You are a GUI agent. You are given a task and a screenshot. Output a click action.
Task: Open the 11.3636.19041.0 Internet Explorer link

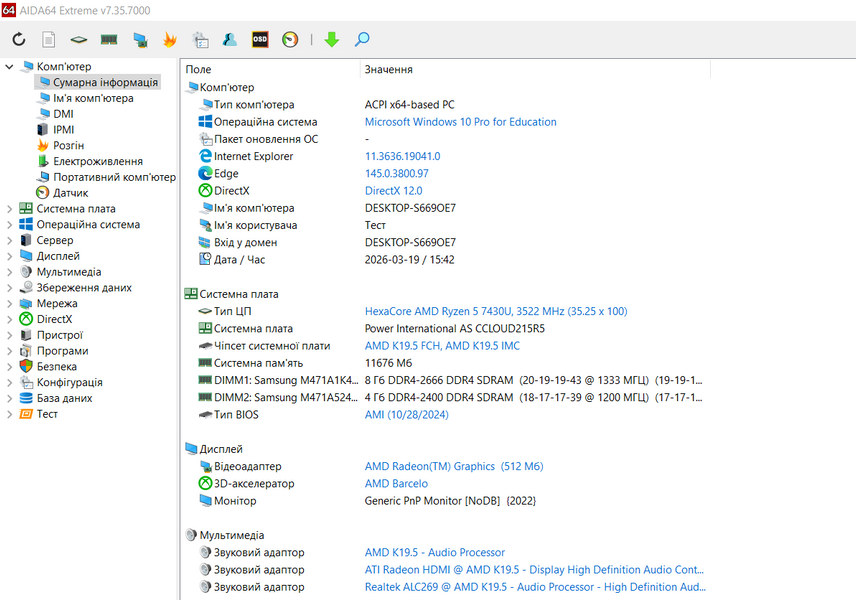coord(402,156)
